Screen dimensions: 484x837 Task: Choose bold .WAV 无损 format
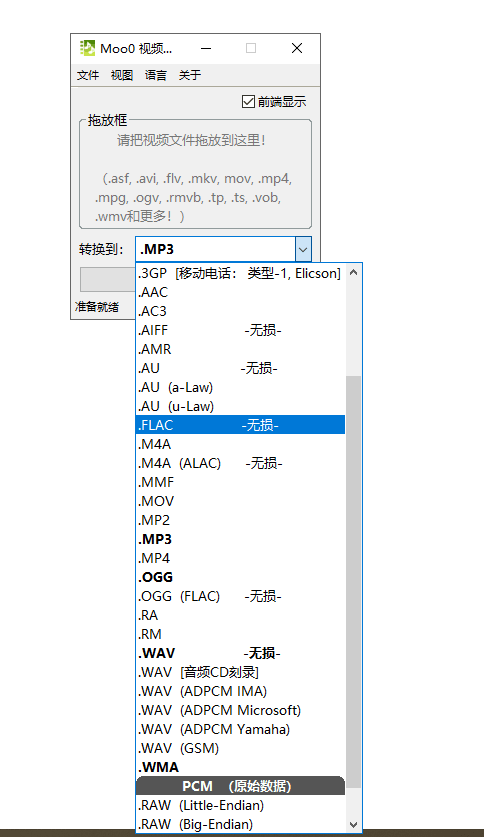(241, 653)
